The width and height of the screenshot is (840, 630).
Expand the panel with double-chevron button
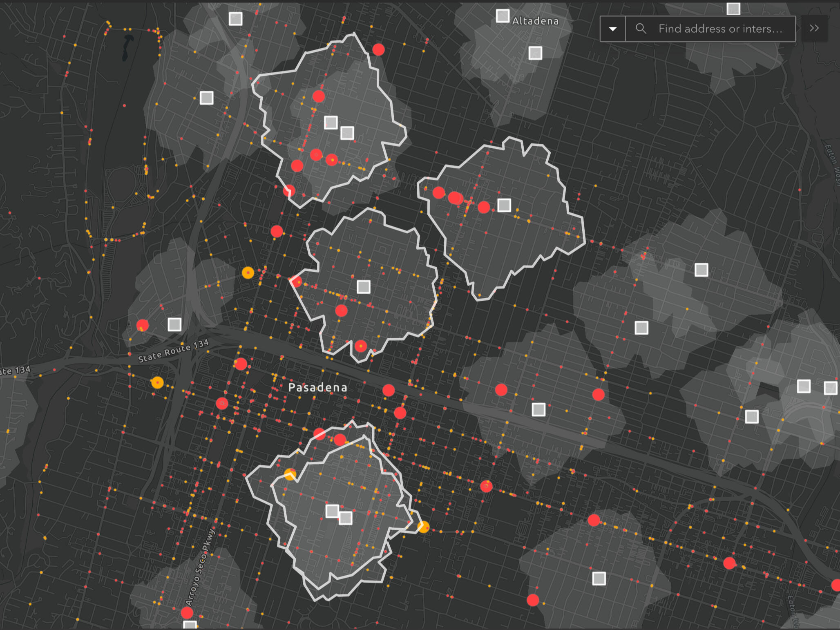click(814, 28)
